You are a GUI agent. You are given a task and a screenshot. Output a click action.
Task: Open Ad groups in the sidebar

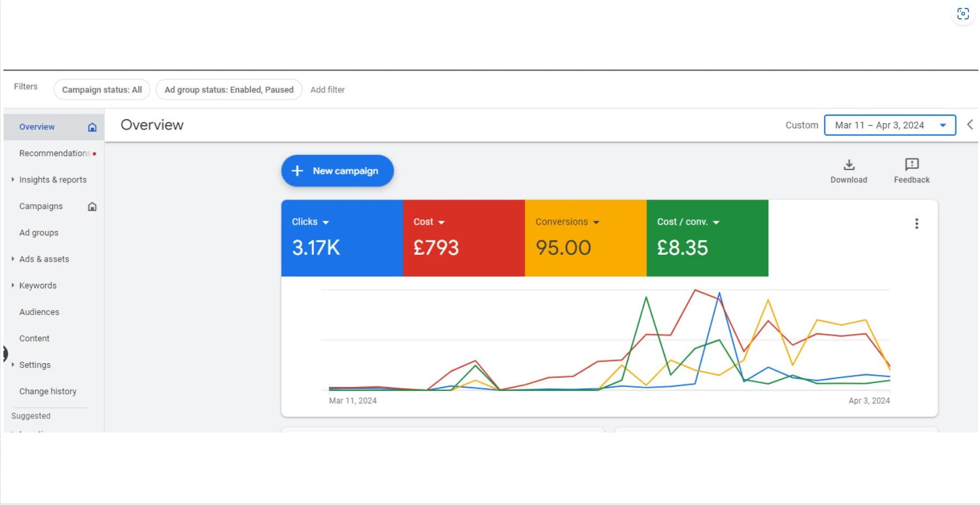click(39, 233)
